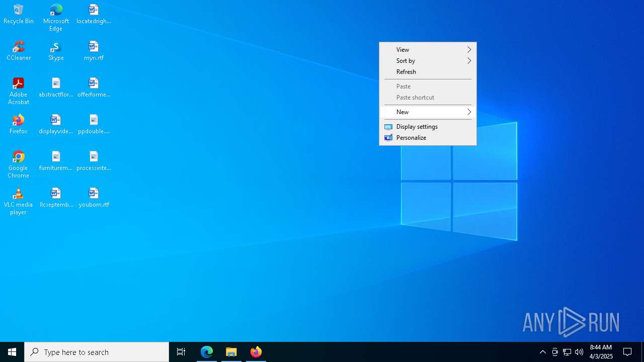Open the clock showing 8:44 AM
The width and height of the screenshot is (644, 362).
pyautogui.click(x=601, y=352)
